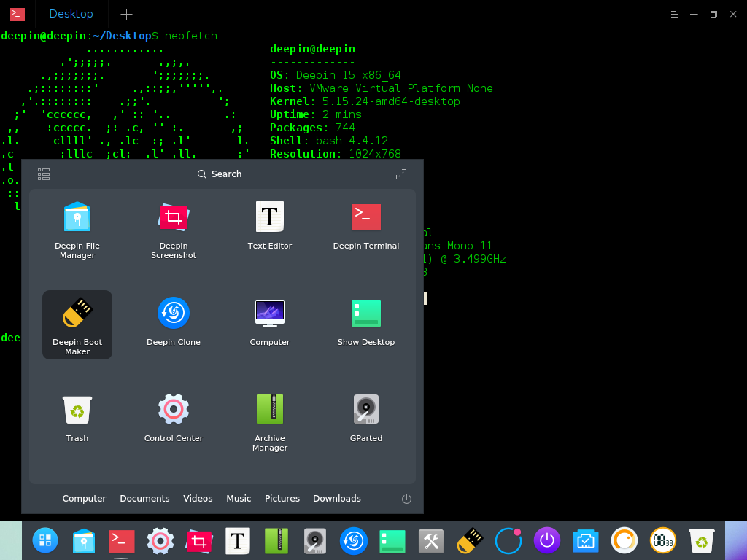Click green Show Desktop dock icon
Image resolution: width=747 pixels, height=560 pixels.
(x=392, y=542)
